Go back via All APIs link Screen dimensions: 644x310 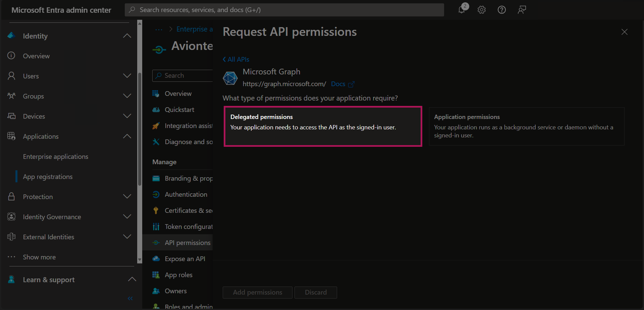[x=236, y=59]
